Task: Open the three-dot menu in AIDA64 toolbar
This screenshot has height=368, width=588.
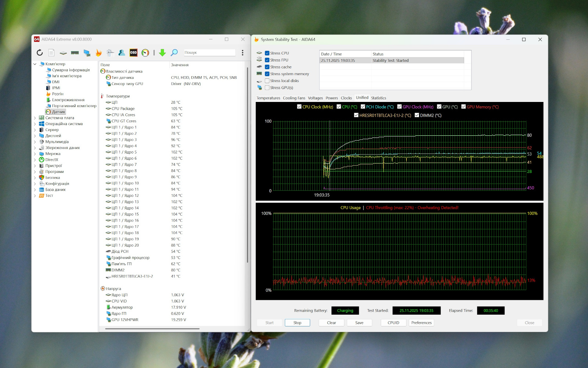Action: tap(243, 53)
